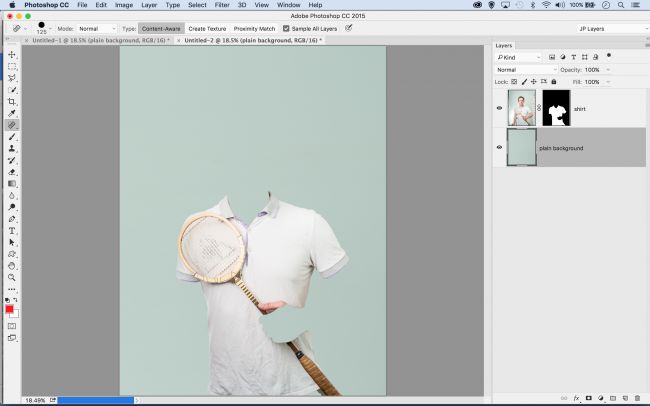Open the tool preset picker
The image size is (650, 406).
click(x=18, y=29)
